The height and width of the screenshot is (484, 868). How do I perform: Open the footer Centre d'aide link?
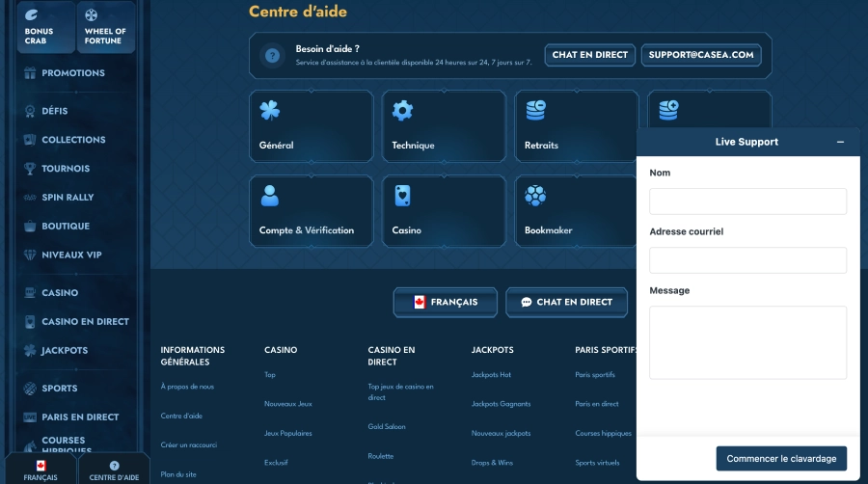point(181,416)
